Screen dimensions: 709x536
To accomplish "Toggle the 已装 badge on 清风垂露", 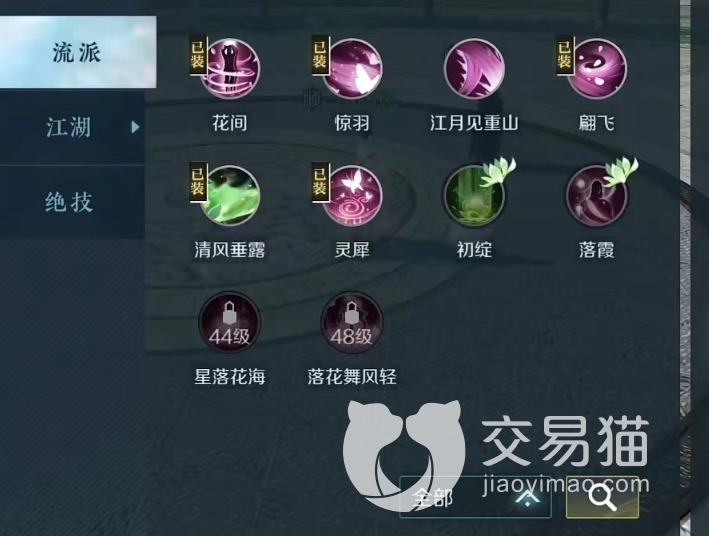I will point(198,182).
